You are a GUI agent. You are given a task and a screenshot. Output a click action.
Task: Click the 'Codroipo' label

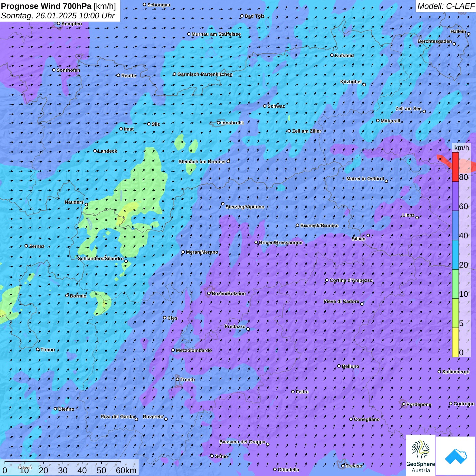click(x=464, y=404)
